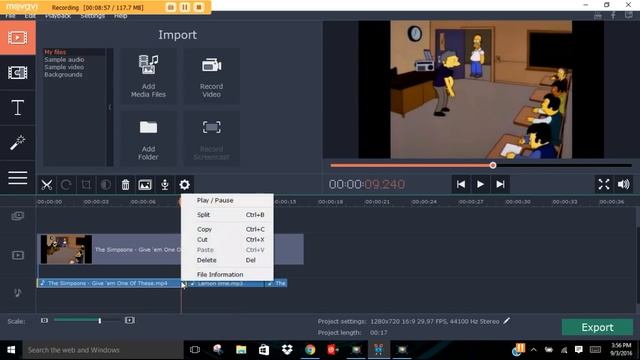Enter full screen preview mode

[604, 184]
